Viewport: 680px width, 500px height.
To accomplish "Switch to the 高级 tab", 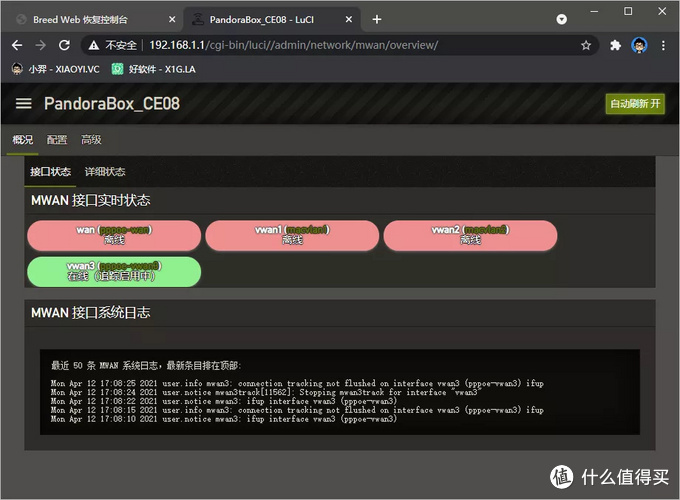I will coord(91,140).
